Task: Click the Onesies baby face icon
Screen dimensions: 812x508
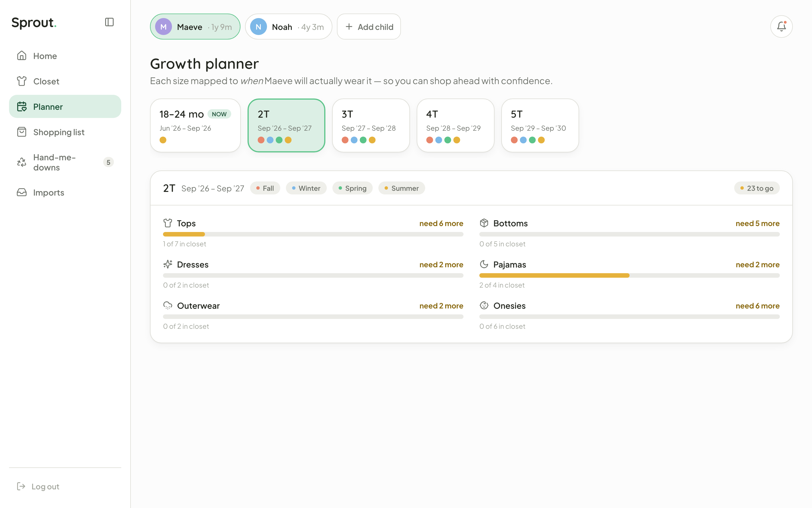Action: (x=484, y=305)
